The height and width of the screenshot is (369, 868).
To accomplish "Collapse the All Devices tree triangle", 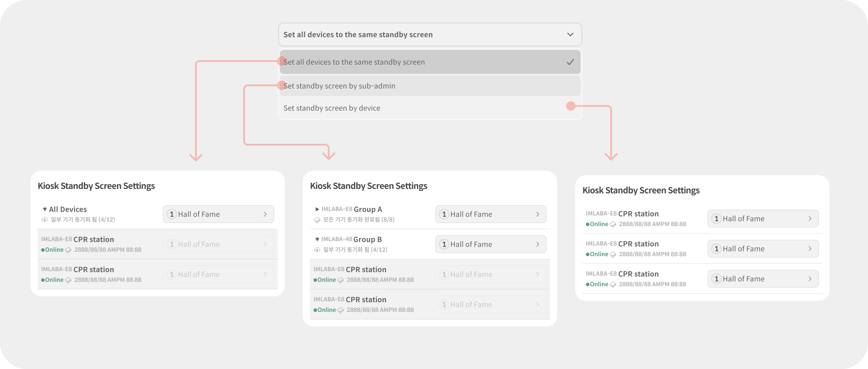I will pos(45,209).
